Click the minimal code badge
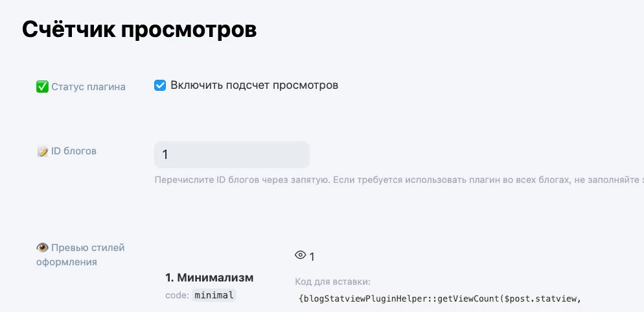Screen dimensions: 644x312 pos(215,295)
